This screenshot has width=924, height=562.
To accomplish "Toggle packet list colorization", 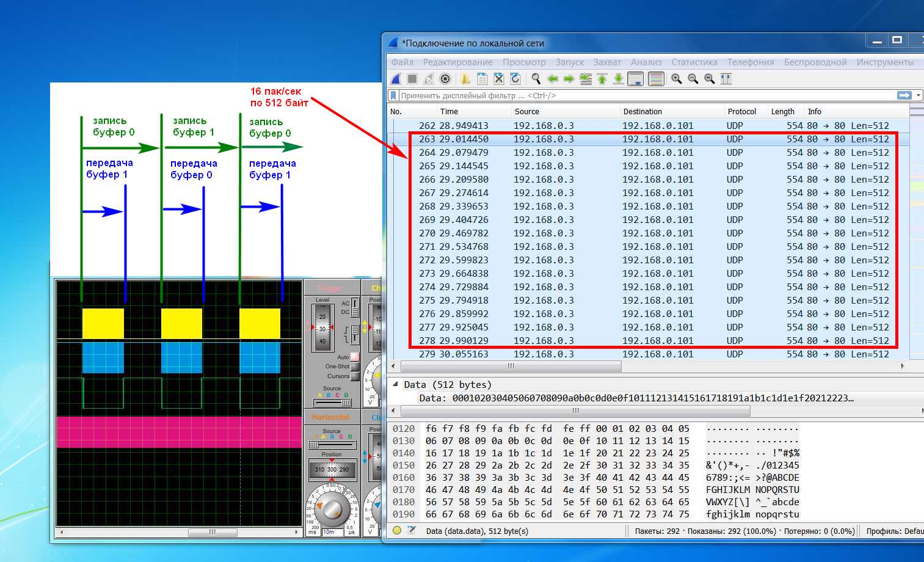I will [656, 79].
